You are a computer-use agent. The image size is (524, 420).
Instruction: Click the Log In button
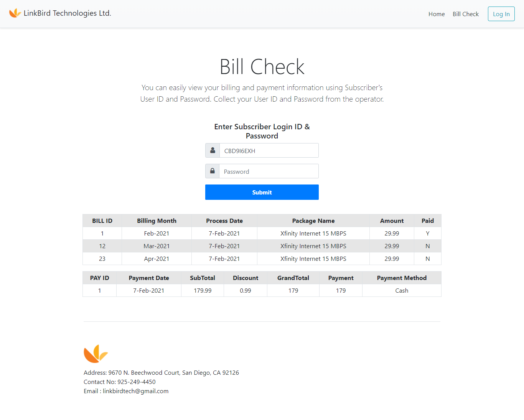(x=501, y=14)
